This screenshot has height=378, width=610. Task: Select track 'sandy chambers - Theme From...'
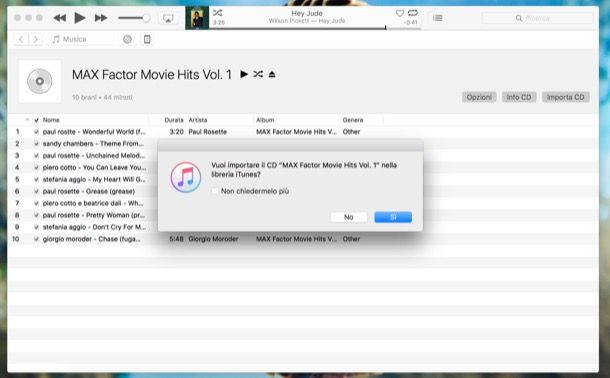click(93, 144)
